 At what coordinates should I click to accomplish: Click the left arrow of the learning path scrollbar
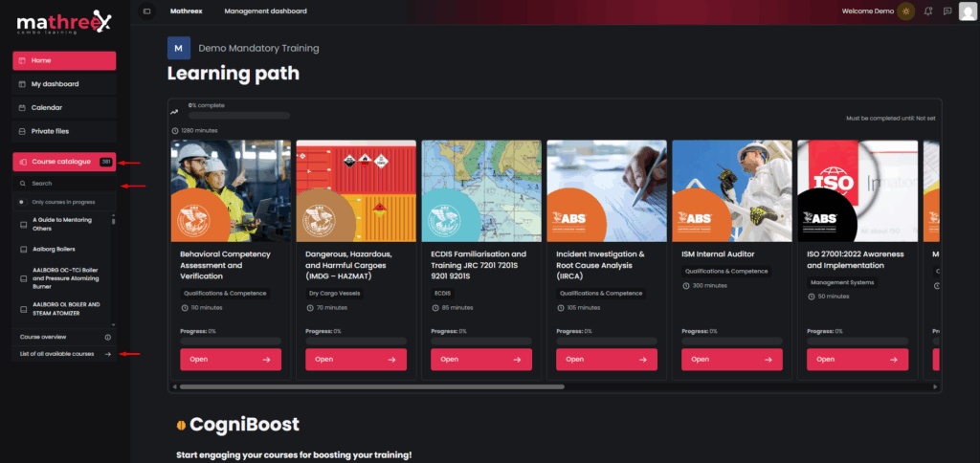(174, 386)
